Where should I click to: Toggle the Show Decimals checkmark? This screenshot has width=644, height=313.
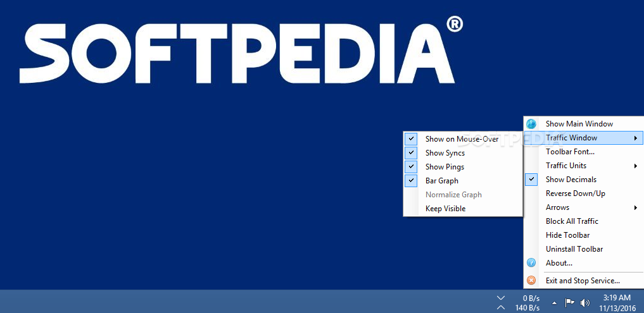(x=531, y=180)
